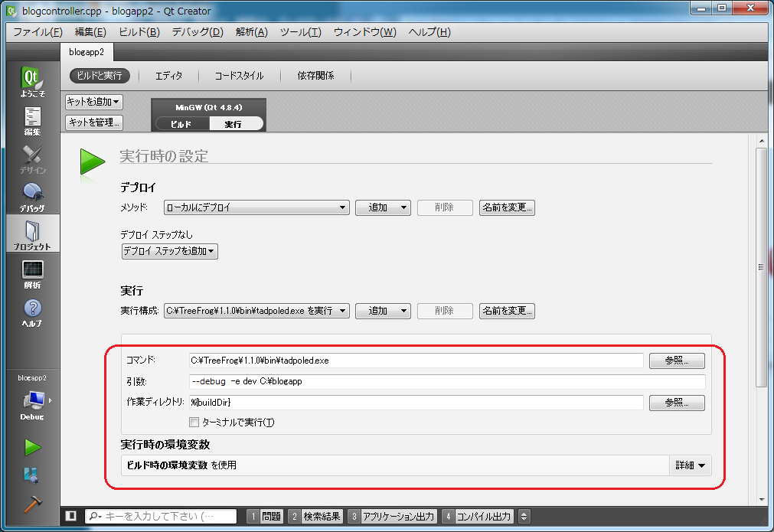Click the scrollbar up arrow
This screenshot has height=532, width=774.
[x=761, y=141]
